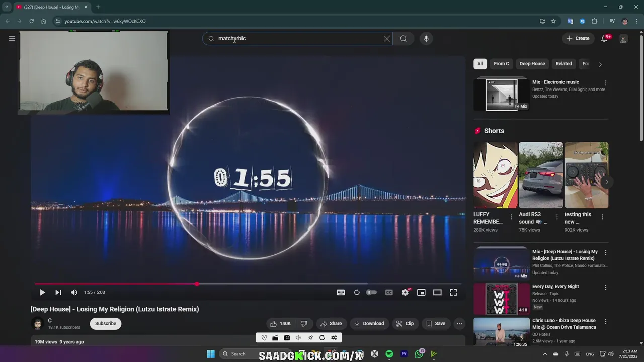The width and height of the screenshot is (644, 362).
Task: Show next Shorts with the arrow
Action: (x=607, y=182)
